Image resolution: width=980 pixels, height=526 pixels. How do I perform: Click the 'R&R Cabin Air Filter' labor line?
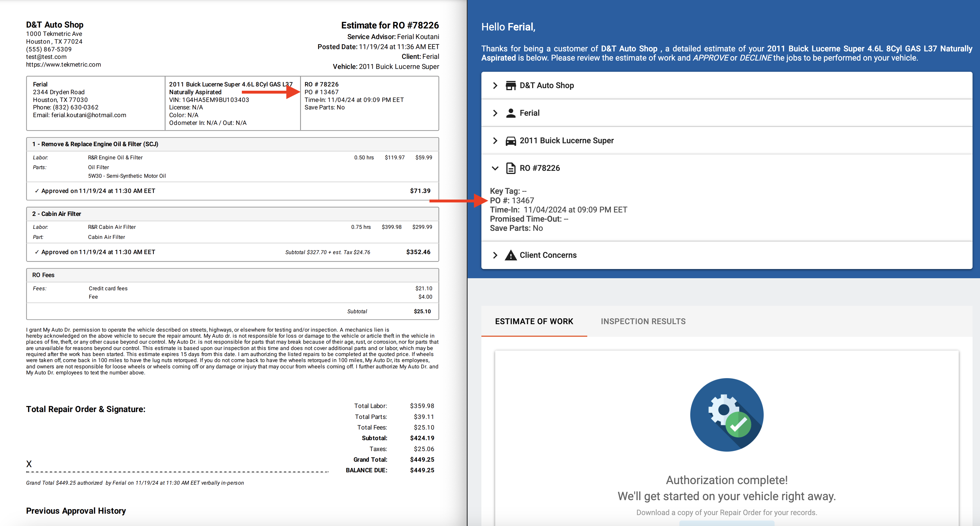112,227
